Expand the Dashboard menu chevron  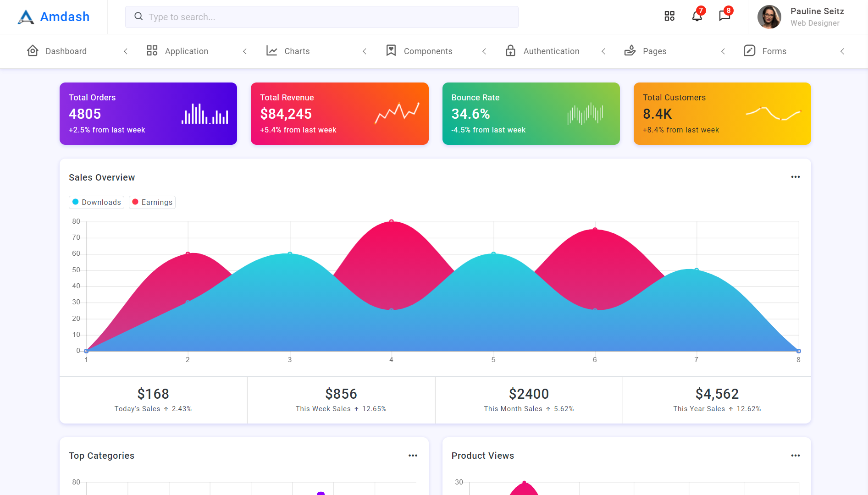(126, 51)
